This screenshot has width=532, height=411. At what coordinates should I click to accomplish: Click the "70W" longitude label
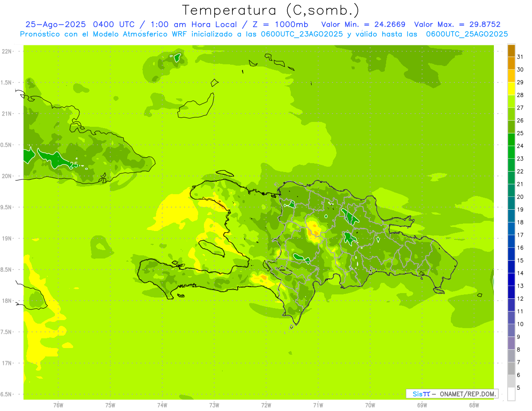[370, 405]
